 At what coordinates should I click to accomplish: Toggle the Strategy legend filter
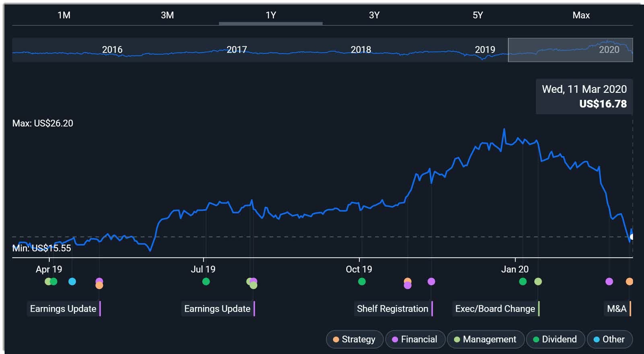click(x=355, y=339)
